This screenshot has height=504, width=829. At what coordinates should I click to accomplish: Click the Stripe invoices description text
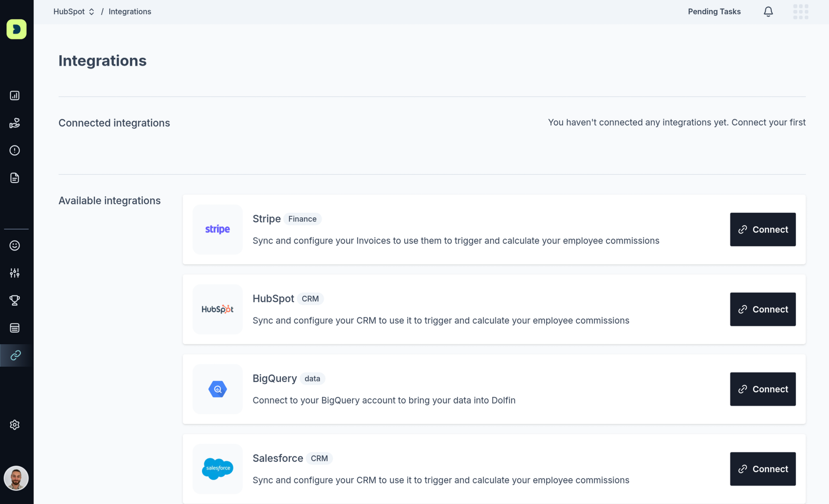pyautogui.click(x=456, y=241)
